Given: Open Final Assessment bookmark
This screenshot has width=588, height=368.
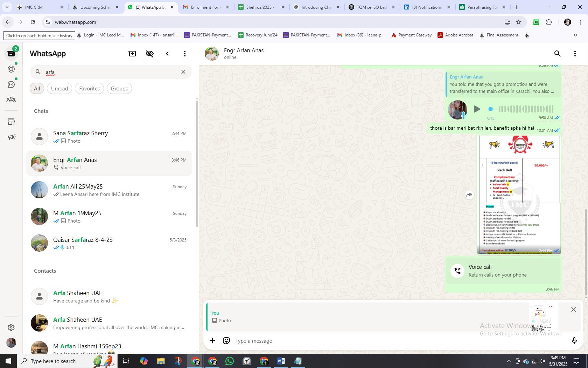Looking at the screenshot, I should click(x=499, y=35).
